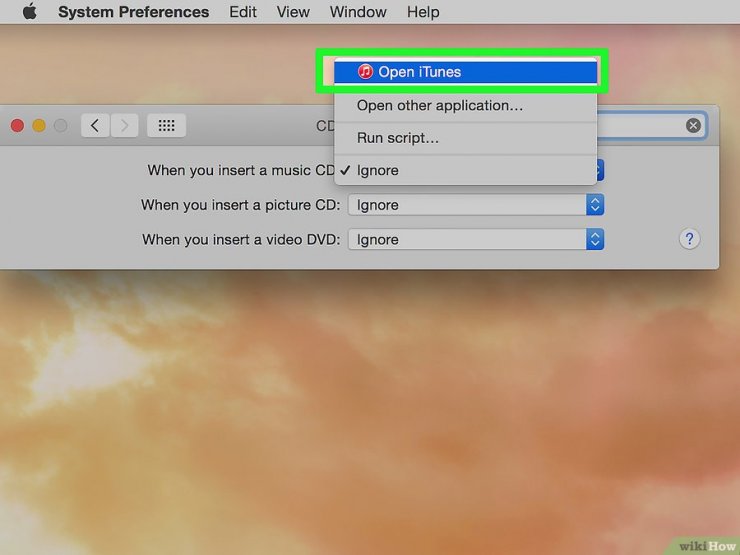The image size is (740, 555).
Task: Click the 'When you insert a video DVD' label
Action: click(x=241, y=239)
